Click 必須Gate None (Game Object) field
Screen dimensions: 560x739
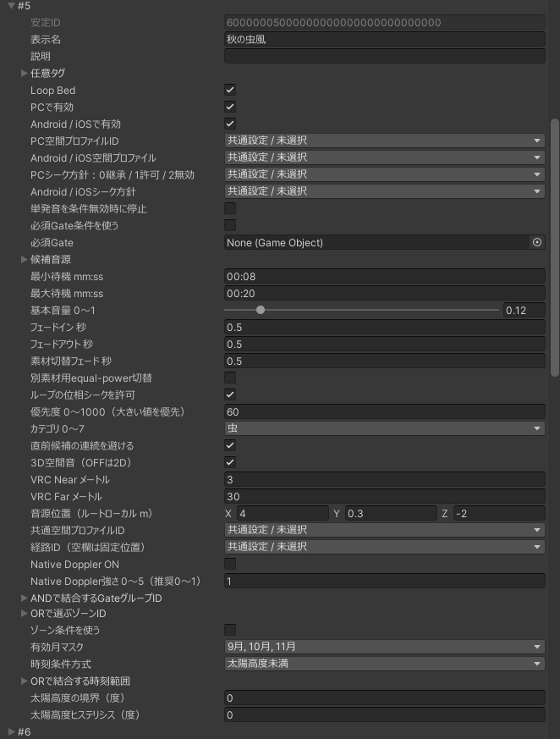(378, 242)
